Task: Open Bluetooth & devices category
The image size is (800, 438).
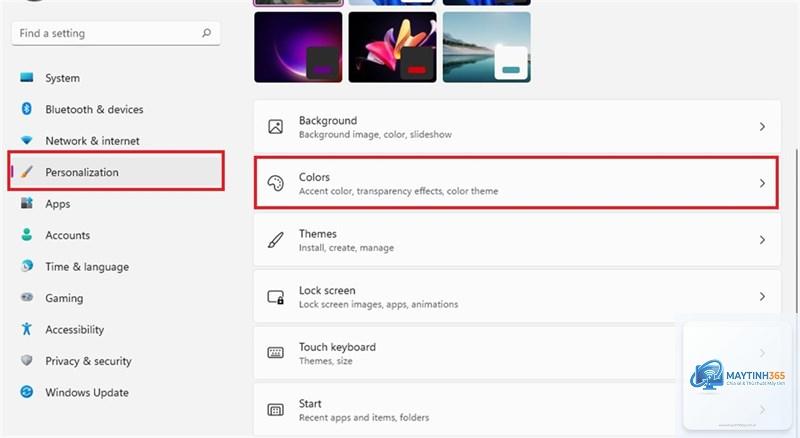Action: [x=116, y=109]
